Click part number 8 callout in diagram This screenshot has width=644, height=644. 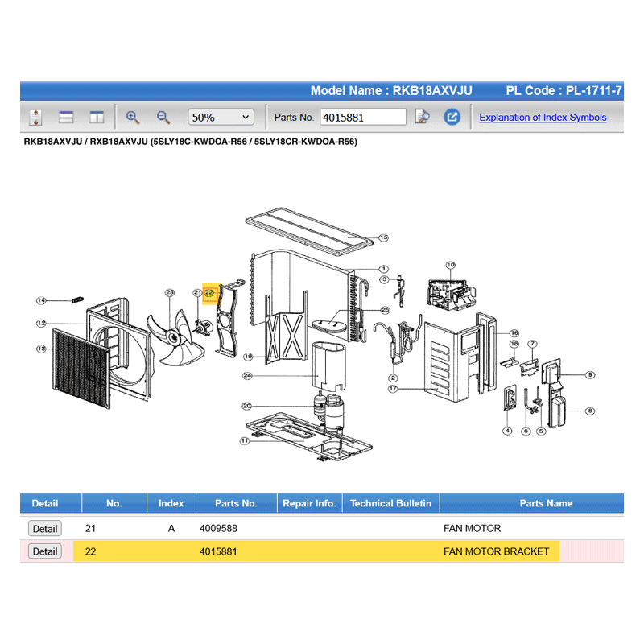[x=590, y=411]
